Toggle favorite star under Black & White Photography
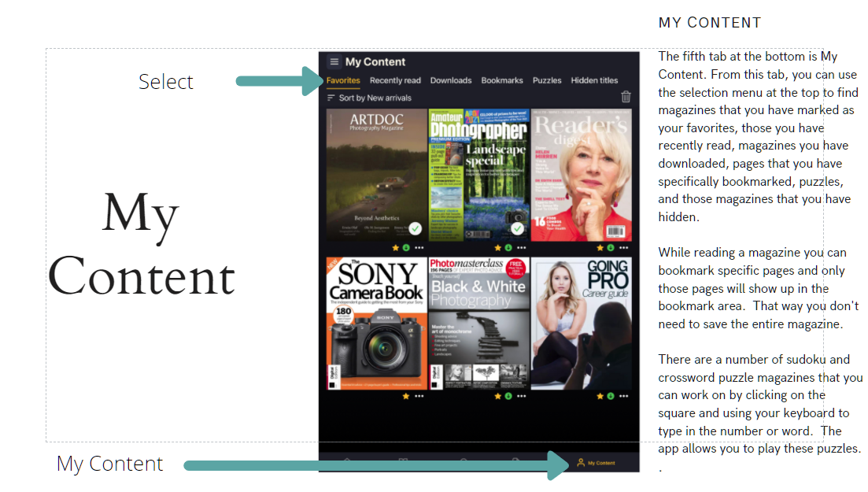The width and height of the screenshot is (868, 492). click(497, 396)
